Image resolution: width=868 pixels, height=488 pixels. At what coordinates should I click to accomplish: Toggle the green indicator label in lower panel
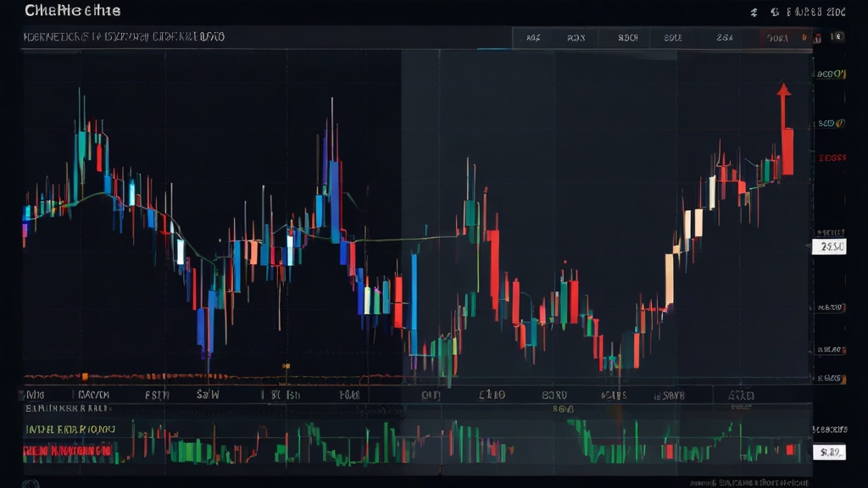(70, 430)
